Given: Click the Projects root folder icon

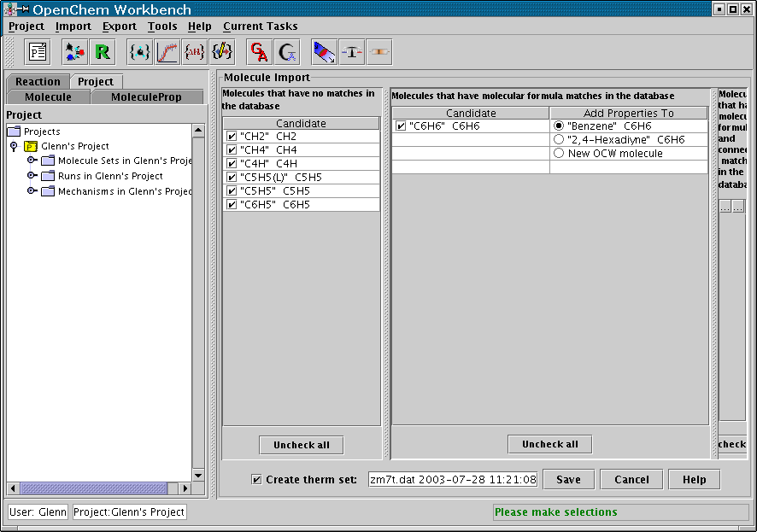Looking at the screenshot, I should 14,132.
